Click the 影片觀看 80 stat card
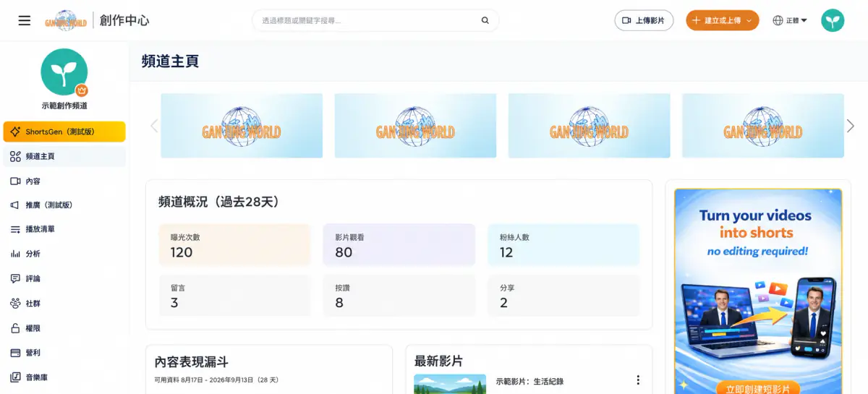Image resolution: width=868 pixels, height=394 pixels. (x=399, y=245)
